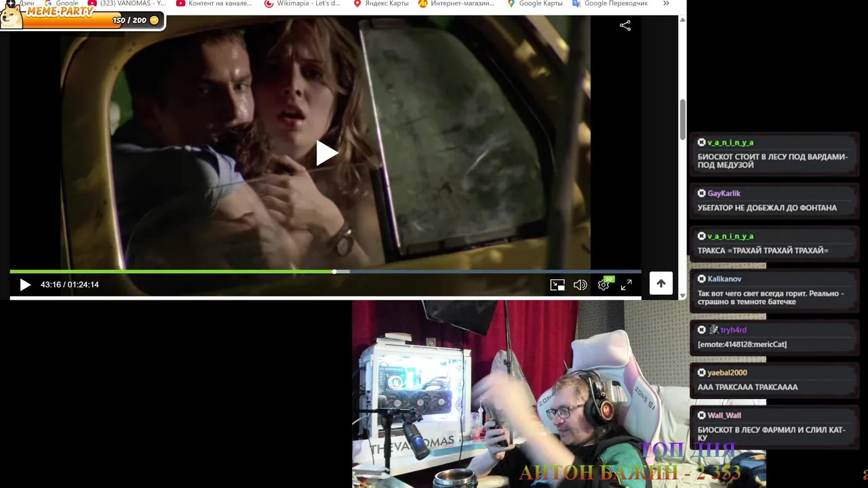
Task: Click the username Kalikanov in chat
Action: point(724,279)
